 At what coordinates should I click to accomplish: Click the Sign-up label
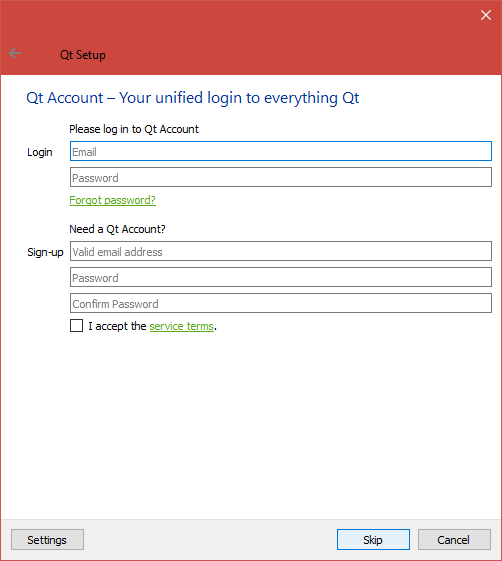pyautogui.click(x=45, y=252)
